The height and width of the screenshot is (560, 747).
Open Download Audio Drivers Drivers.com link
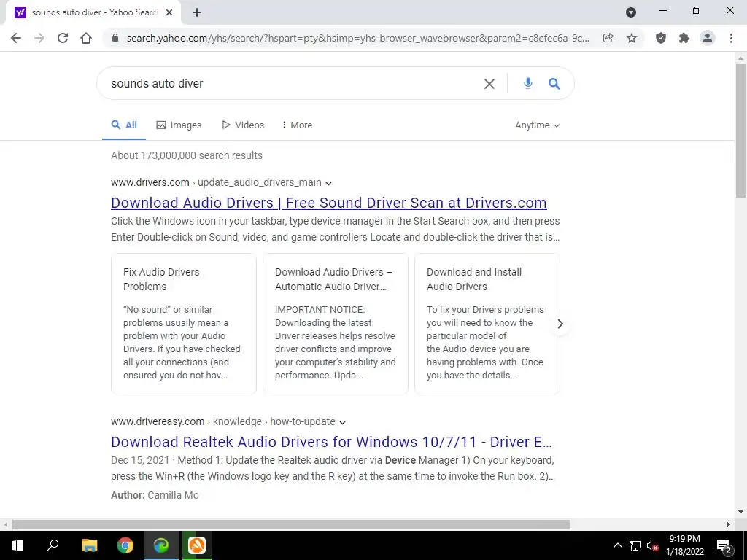tap(329, 203)
